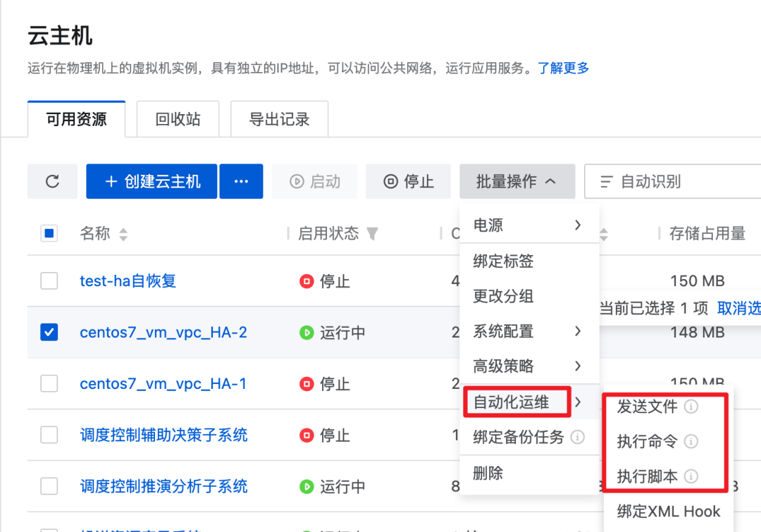This screenshot has width=761, height=532.
Task: Open the centos7_vm_vpc_HA-2 host link
Action: pos(163,333)
